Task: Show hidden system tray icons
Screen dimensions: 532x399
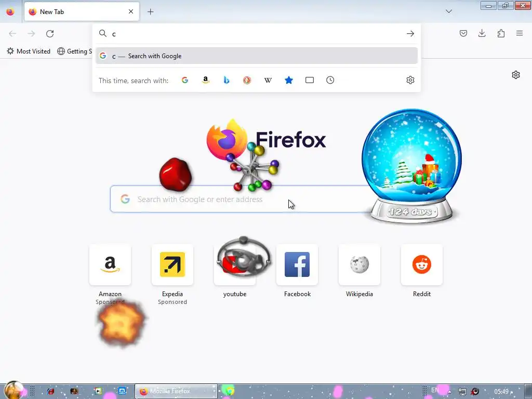Action: [449, 392]
